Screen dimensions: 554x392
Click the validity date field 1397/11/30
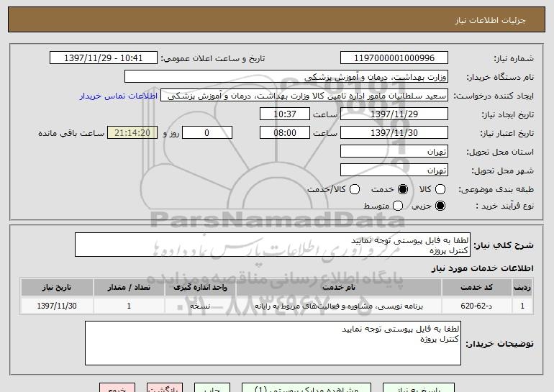click(394, 133)
